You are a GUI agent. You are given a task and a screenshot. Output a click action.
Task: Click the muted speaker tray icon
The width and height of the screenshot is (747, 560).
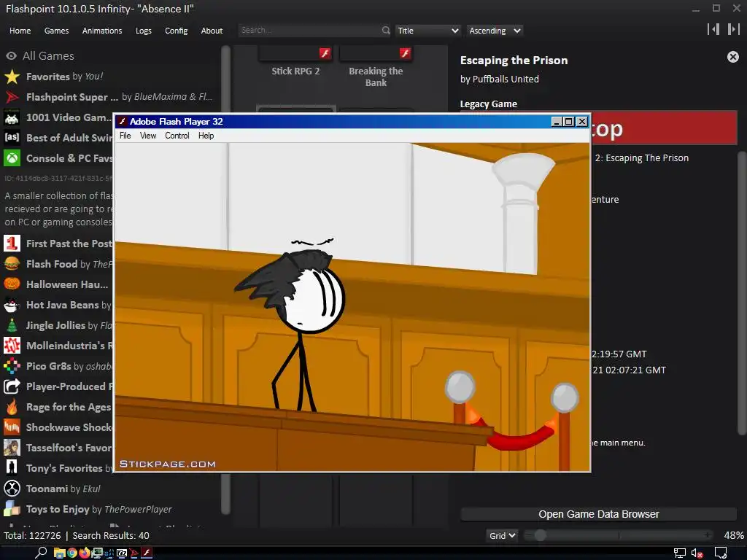pos(697,553)
